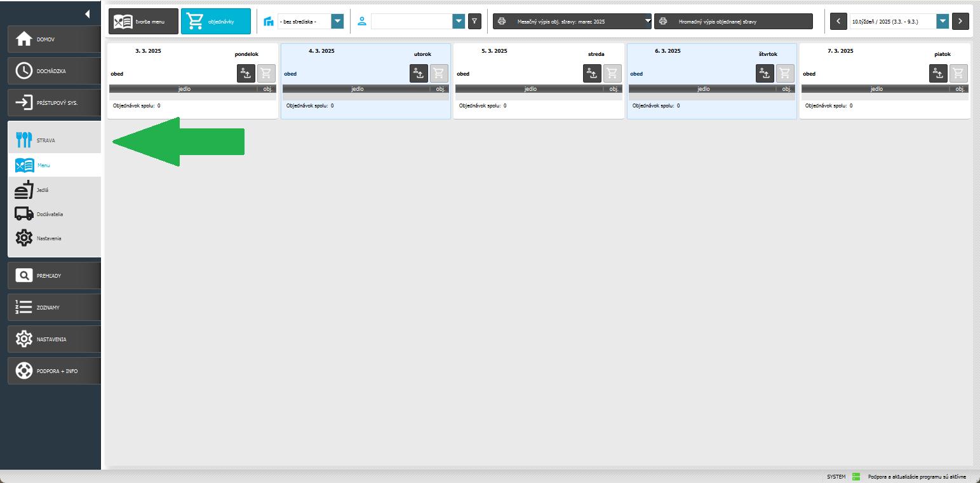Click Thursday's shopping cart icon
This screenshot has height=483, width=980.
(x=785, y=74)
